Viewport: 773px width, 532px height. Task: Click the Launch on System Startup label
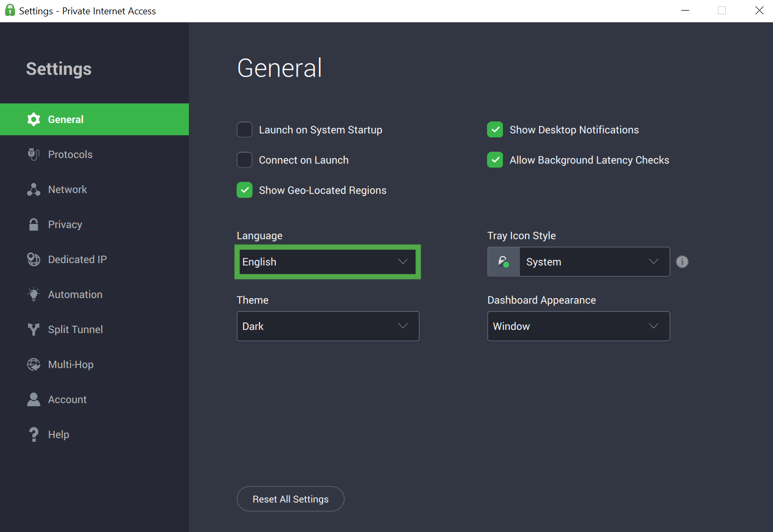pos(320,130)
